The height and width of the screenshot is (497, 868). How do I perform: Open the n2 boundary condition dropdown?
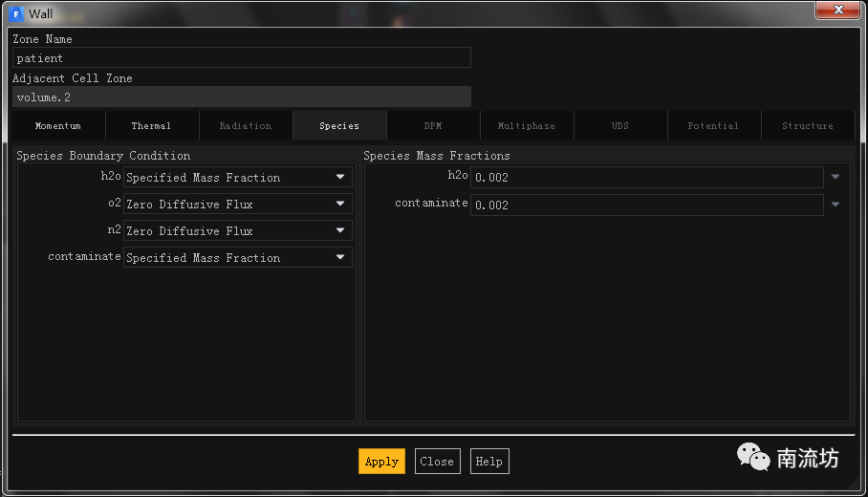pyautogui.click(x=237, y=230)
